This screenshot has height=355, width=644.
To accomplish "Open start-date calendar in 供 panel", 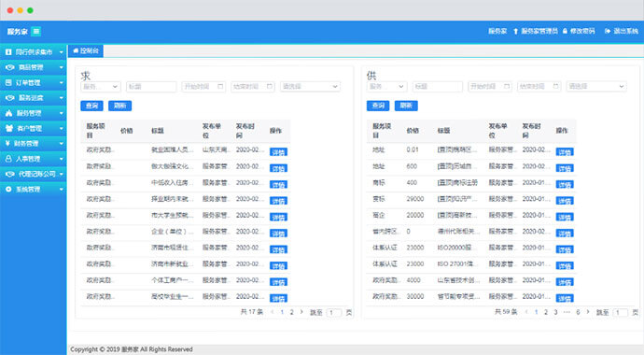I will 507,86.
